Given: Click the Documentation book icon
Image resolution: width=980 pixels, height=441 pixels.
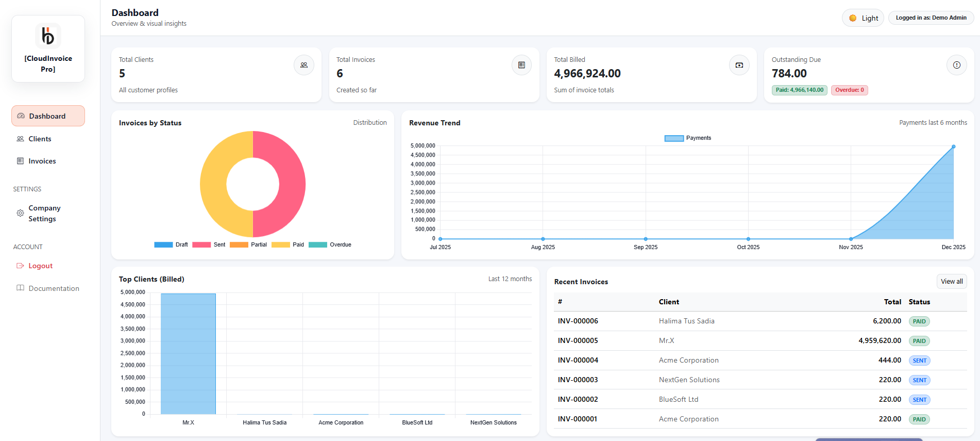Looking at the screenshot, I should pos(21,288).
